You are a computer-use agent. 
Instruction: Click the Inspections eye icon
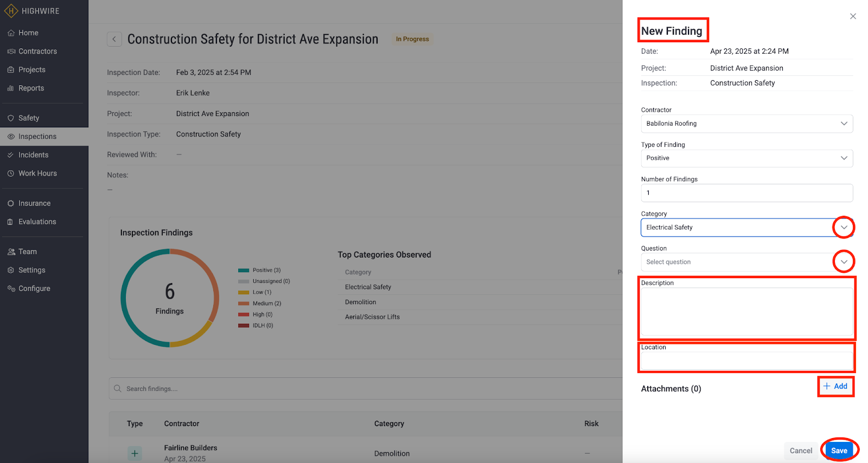coord(11,137)
